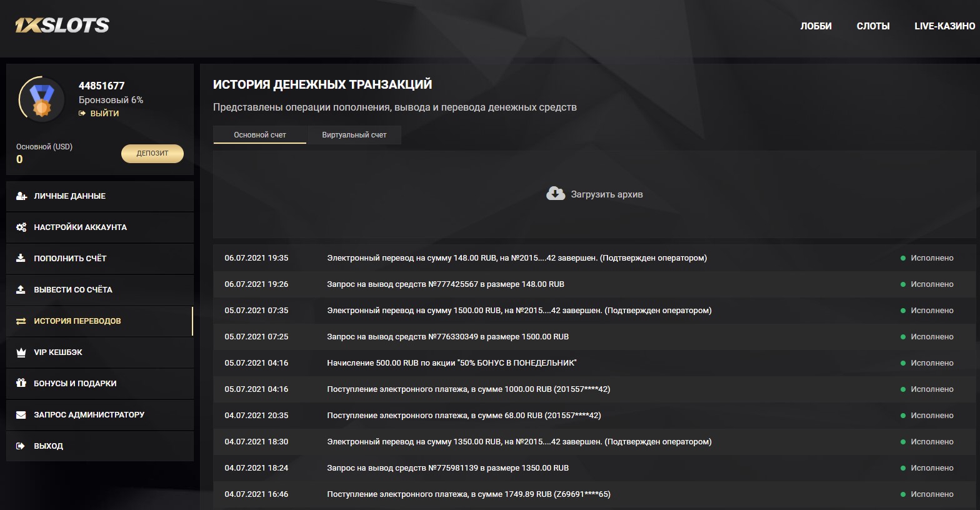Image resolution: width=980 pixels, height=510 pixels.
Task: Click Исполнено status for the 06.07.2021 19:35 row
Action: [x=932, y=257]
